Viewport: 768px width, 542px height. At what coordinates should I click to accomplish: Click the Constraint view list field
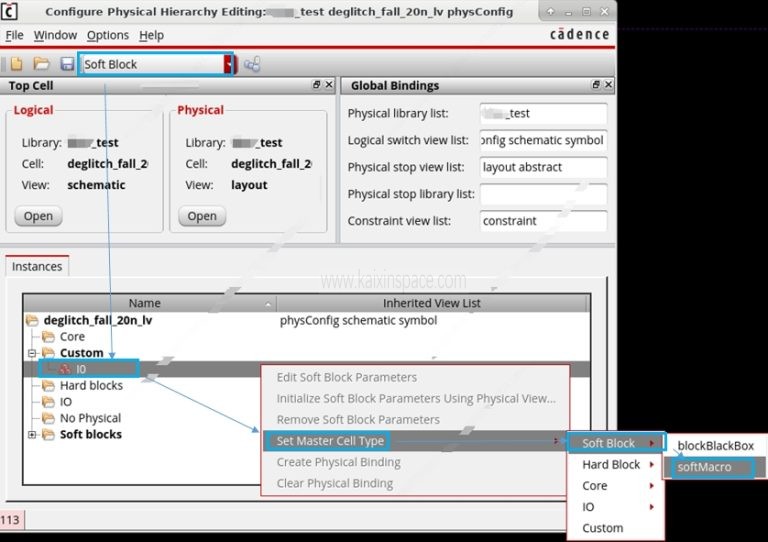point(543,221)
